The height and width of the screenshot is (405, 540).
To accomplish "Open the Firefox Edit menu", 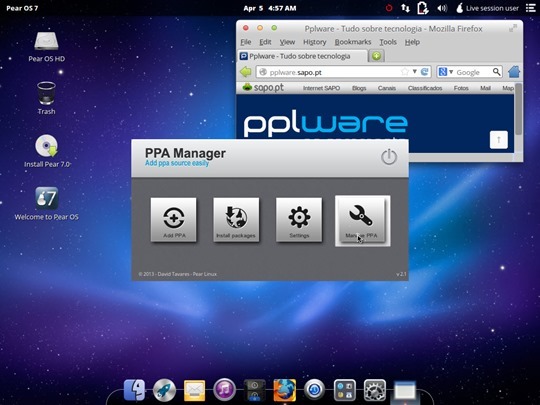I will 265,42.
